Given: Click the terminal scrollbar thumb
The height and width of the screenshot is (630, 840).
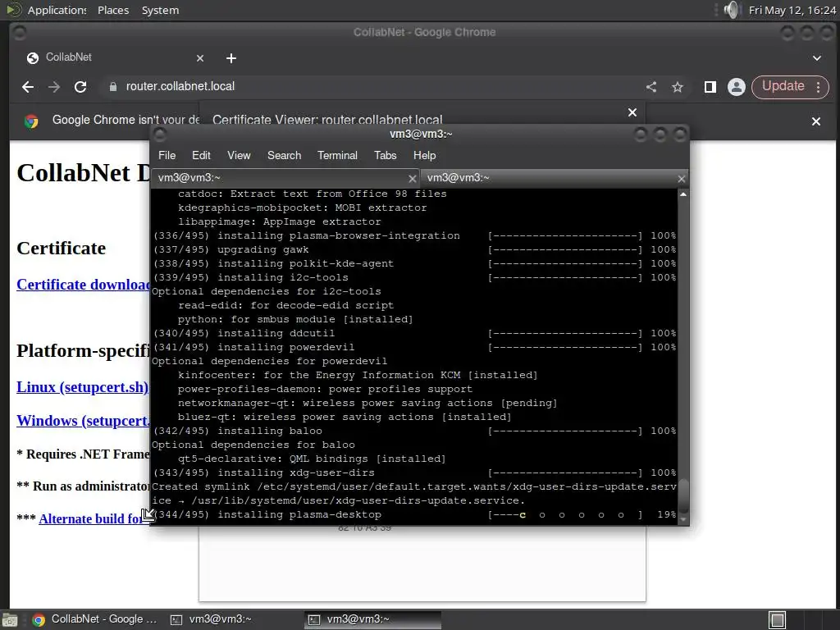Looking at the screenshot, I should 683,495.
